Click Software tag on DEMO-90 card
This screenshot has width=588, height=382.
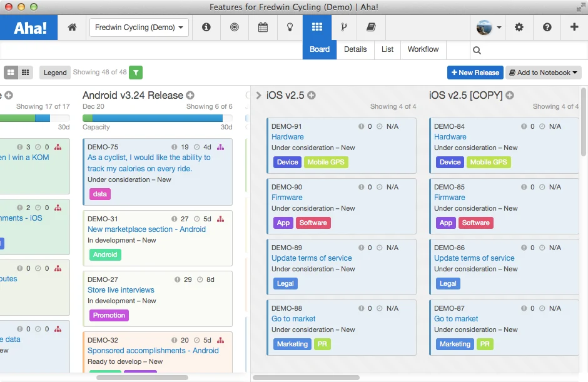[x=313, y=223]
